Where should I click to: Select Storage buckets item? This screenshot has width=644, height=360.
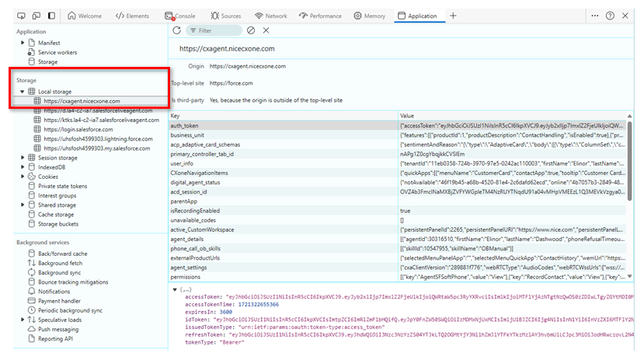click(x=58, y=224)
